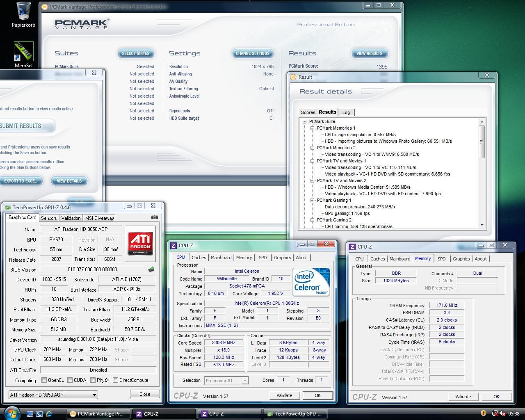Click the muted volume tray icon
The height and width of the screenshot is (420, 525).
click(502, 413)
